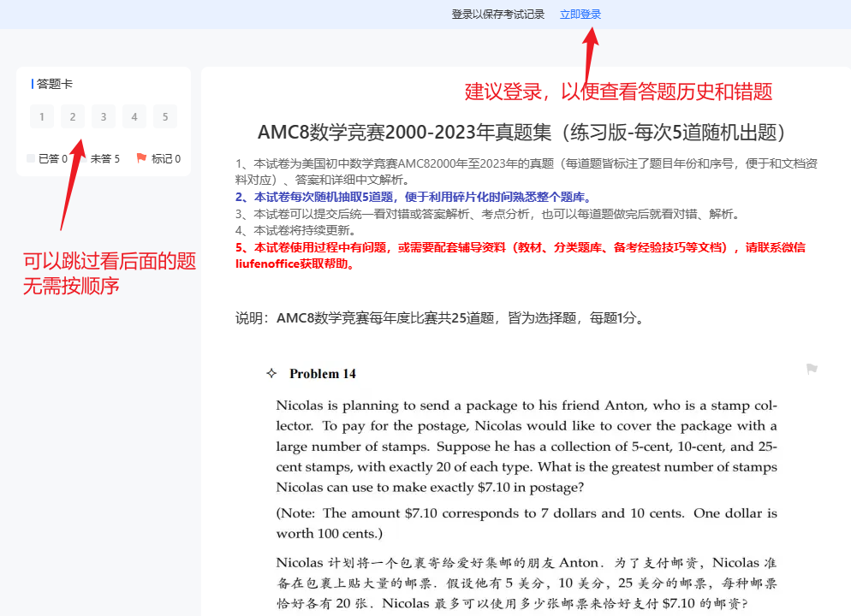The height and width of the screenshot is (616, 851).
Task: Click the 说明 line about 25道题
Action: point(442,317)
